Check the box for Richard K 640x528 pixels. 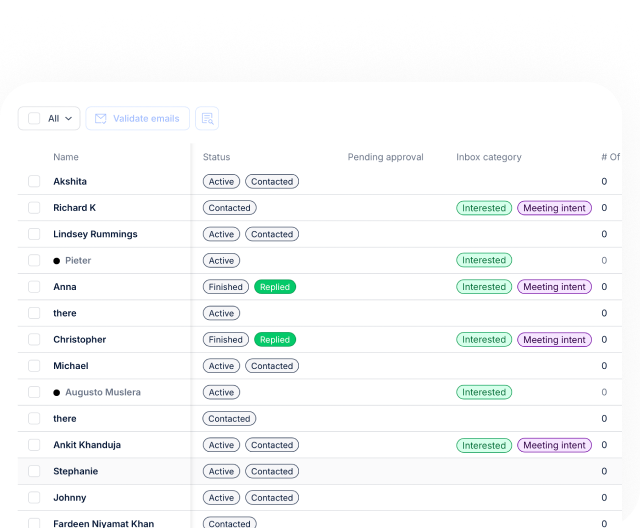pos(34,208)
